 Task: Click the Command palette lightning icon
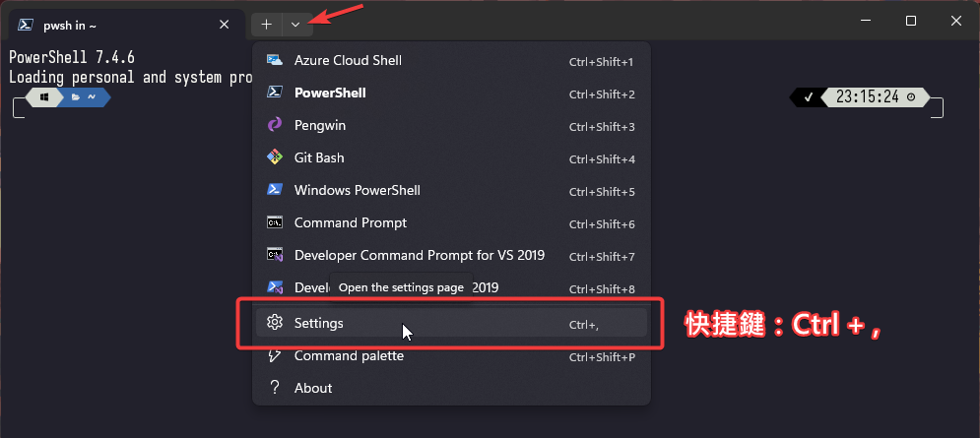click(275, 355)
